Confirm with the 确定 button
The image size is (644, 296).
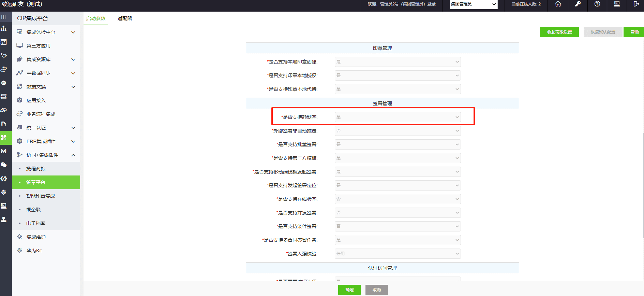[349, 290]
